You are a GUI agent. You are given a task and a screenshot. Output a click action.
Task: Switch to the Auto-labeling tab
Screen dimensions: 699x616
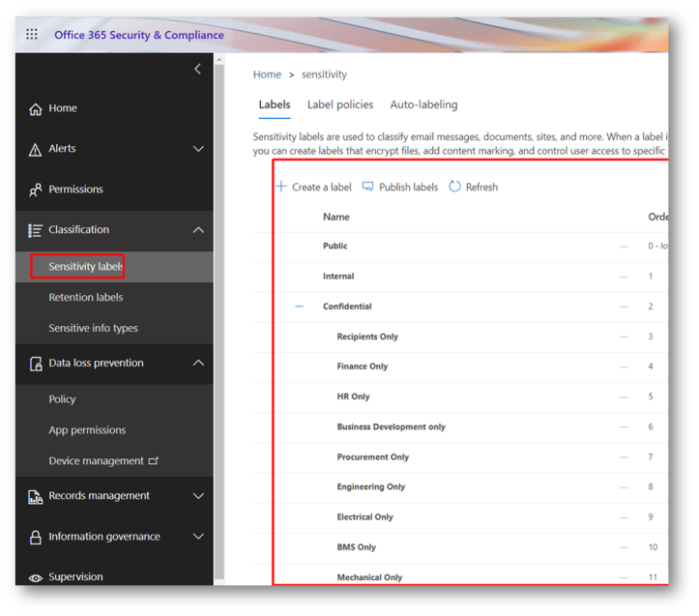(x=423, y=104)
